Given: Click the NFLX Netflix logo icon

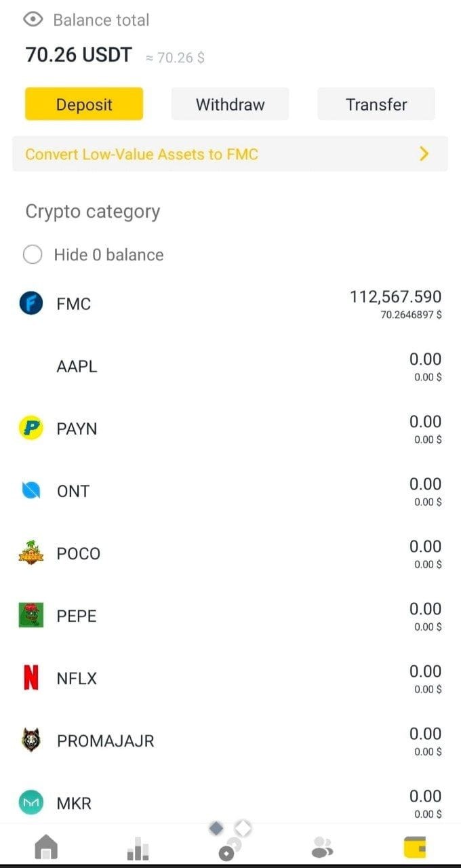Looking at the screenshot, I should [x=31, y=677].
